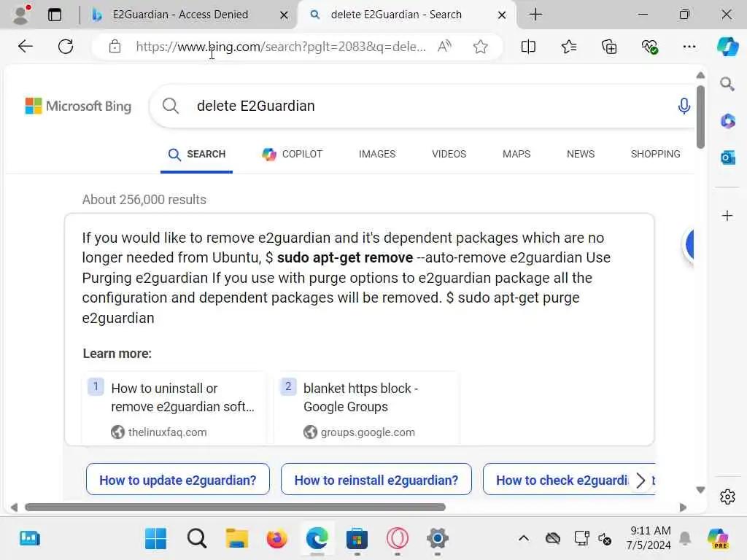Switch to the IMAGES tab

(x=377, y=155)
